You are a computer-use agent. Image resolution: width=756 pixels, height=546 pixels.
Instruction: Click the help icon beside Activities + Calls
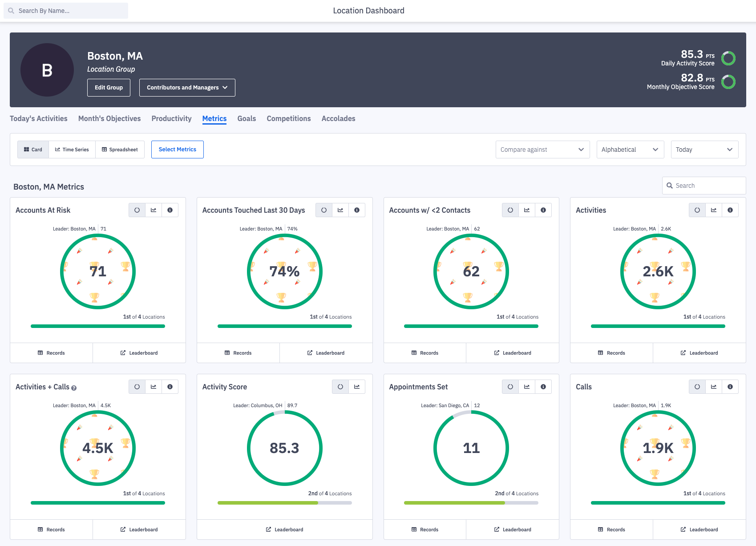click(x=74, y=388)
